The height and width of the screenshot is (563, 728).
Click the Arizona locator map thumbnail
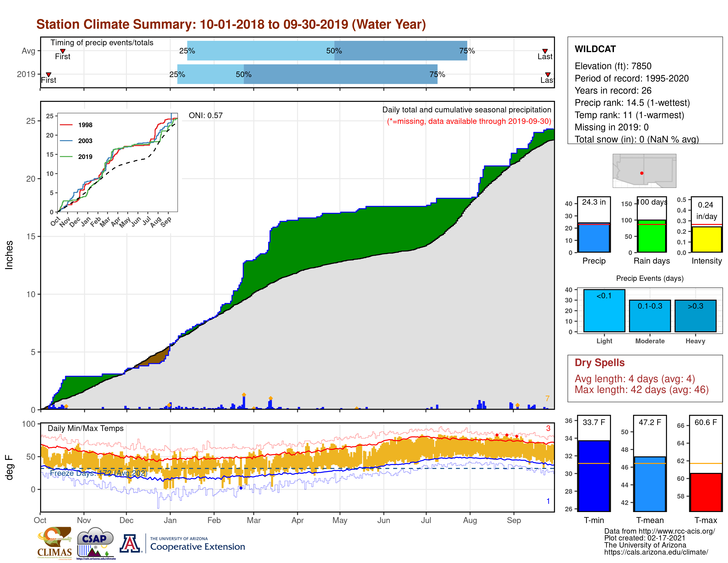click(x=644, y=170)
